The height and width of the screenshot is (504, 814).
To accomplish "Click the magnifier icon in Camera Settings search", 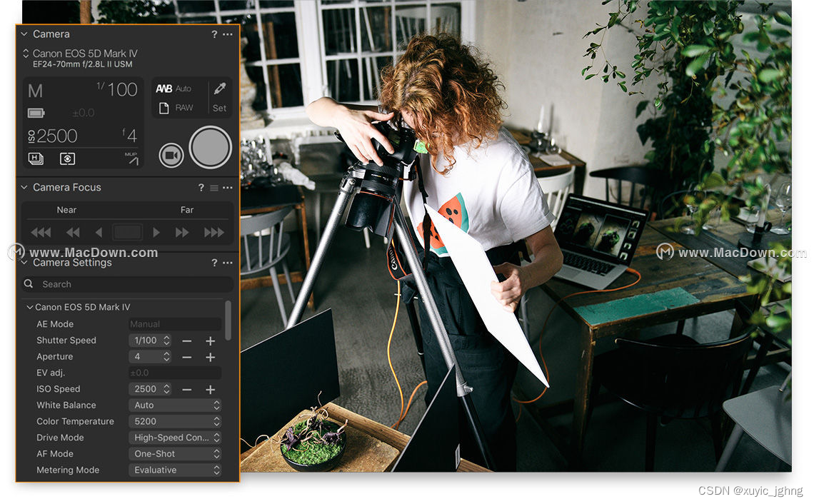I will [x=30, y=283].
